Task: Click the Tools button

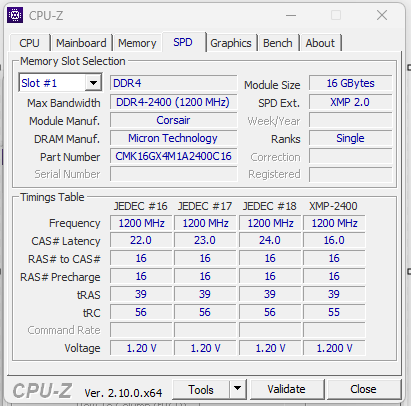Action: [x=201, y=389]
